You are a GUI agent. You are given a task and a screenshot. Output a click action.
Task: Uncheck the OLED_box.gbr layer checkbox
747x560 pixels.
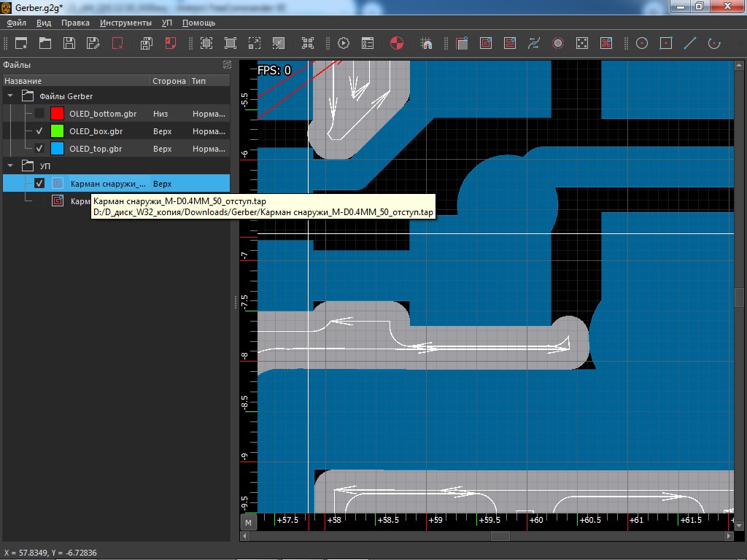point(39,131)
